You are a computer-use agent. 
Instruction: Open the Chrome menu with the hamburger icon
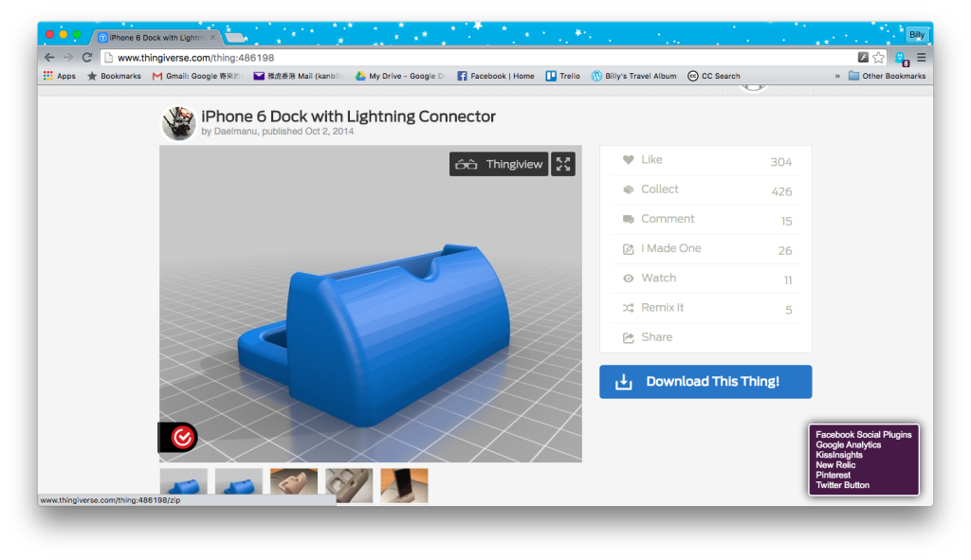[x=922, y=56]
